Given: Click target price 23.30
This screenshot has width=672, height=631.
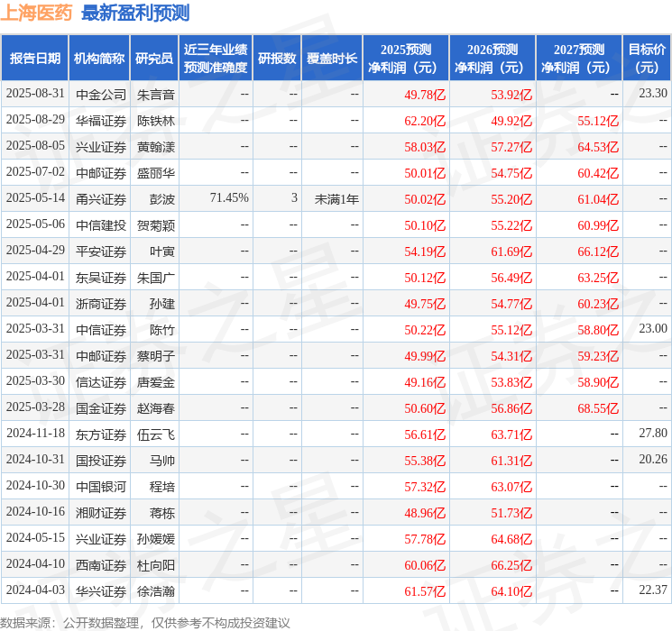Looking at the screenshot, I should pos(653,93).
